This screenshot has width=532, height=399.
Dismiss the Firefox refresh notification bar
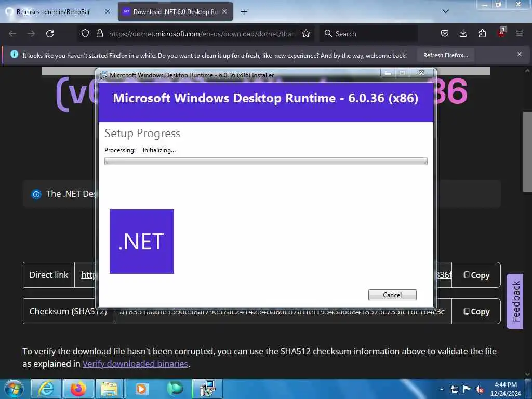click(x=520, y=54)
